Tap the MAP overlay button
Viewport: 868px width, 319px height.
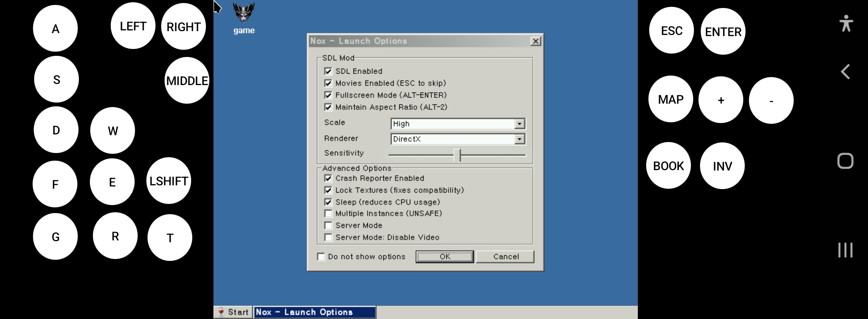671,99
